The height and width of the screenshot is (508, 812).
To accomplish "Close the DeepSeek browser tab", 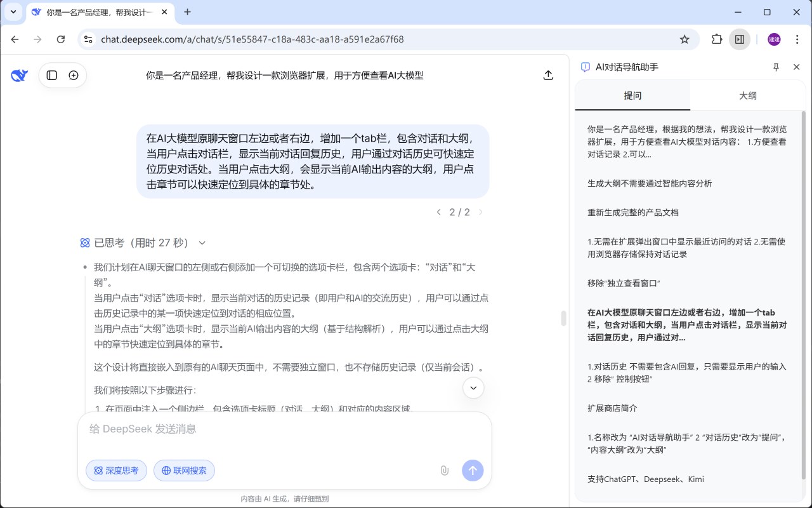I will (166, 12).
